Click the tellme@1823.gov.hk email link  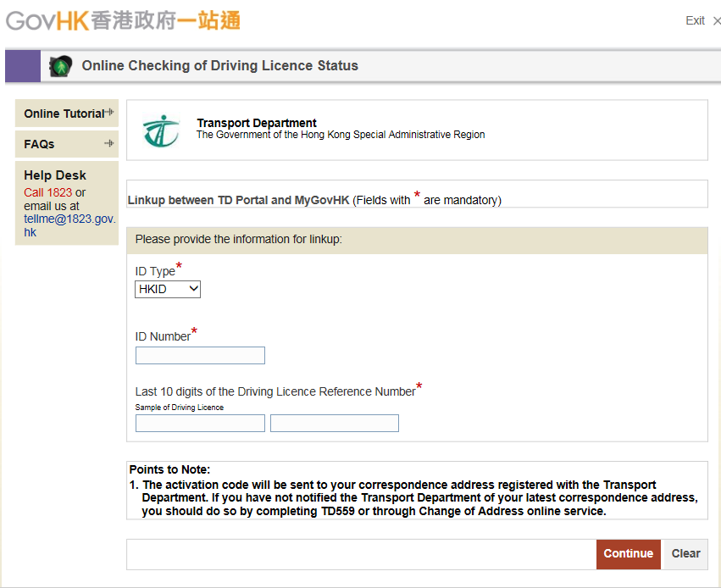69,225
